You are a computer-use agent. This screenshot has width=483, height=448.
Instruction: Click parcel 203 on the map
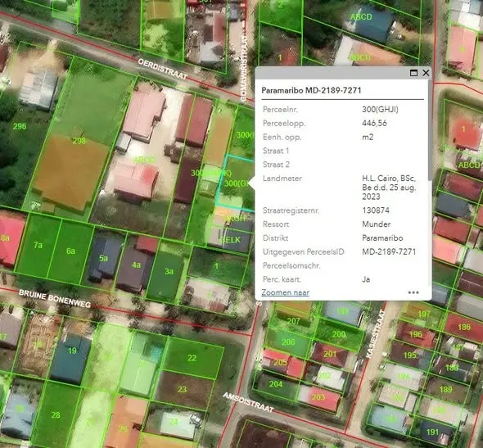(318, 397)
